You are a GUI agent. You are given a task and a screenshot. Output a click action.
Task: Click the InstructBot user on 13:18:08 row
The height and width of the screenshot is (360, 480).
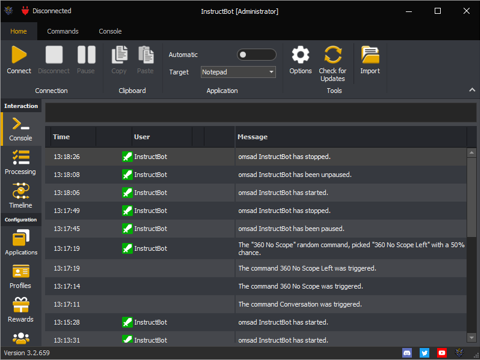tap(150, 175)
